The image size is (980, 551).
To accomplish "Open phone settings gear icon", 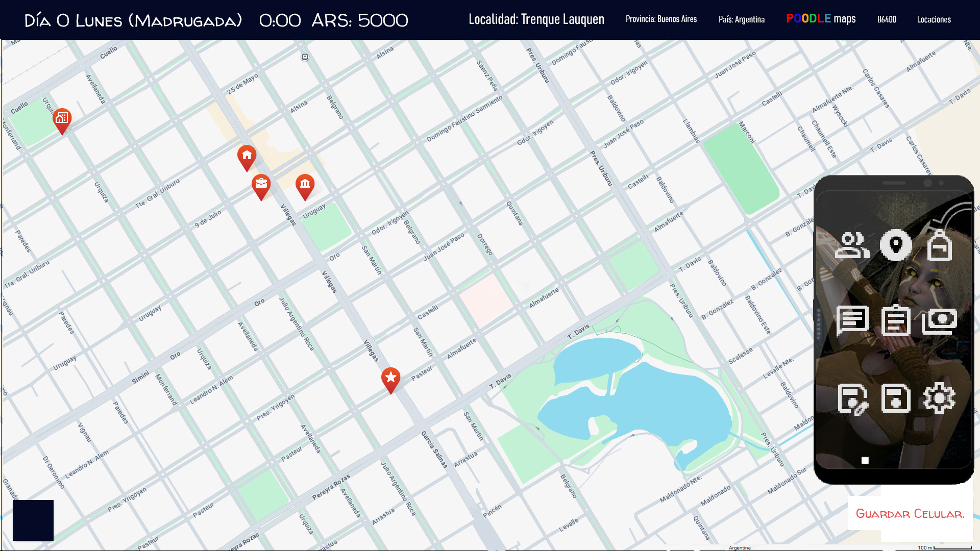I will (x=939, y=398).
